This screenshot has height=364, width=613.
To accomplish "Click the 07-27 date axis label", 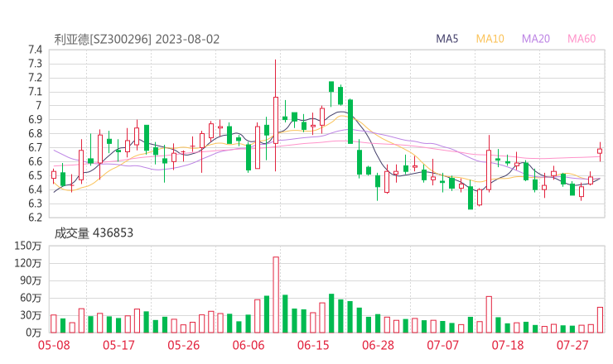I will coord(572,345).
